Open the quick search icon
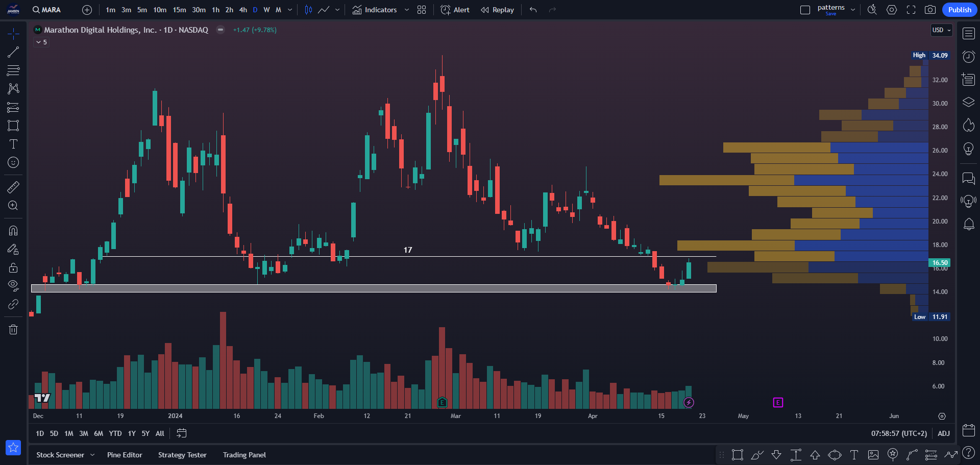Viewport: 980px width, 465px height. (x=872, y=10)
